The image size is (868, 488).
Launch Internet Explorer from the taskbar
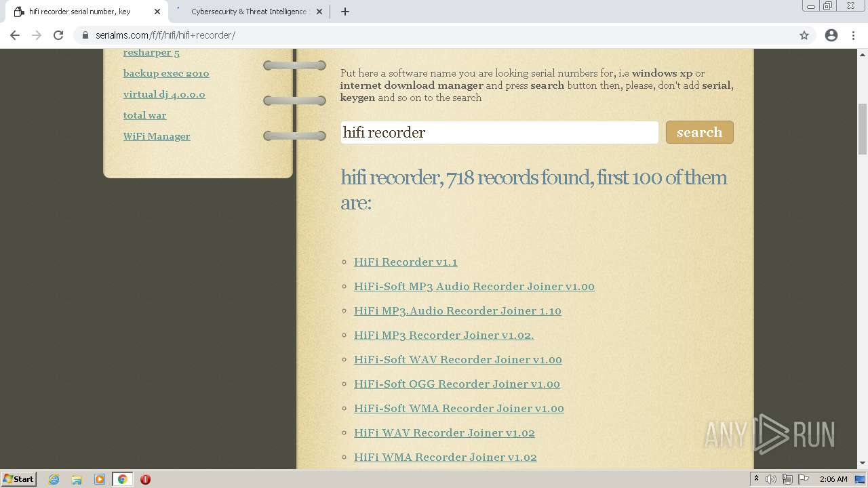pos(54,479)
